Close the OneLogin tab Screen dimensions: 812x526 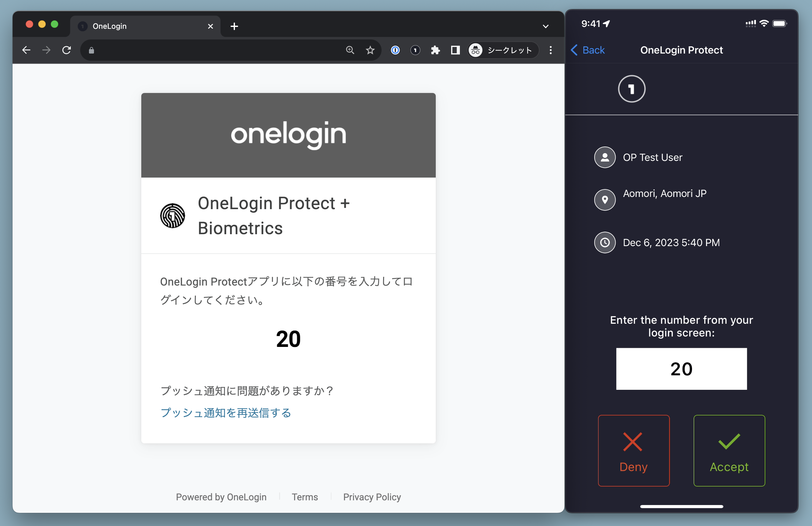pyautogui.click(x=211, y=26)
